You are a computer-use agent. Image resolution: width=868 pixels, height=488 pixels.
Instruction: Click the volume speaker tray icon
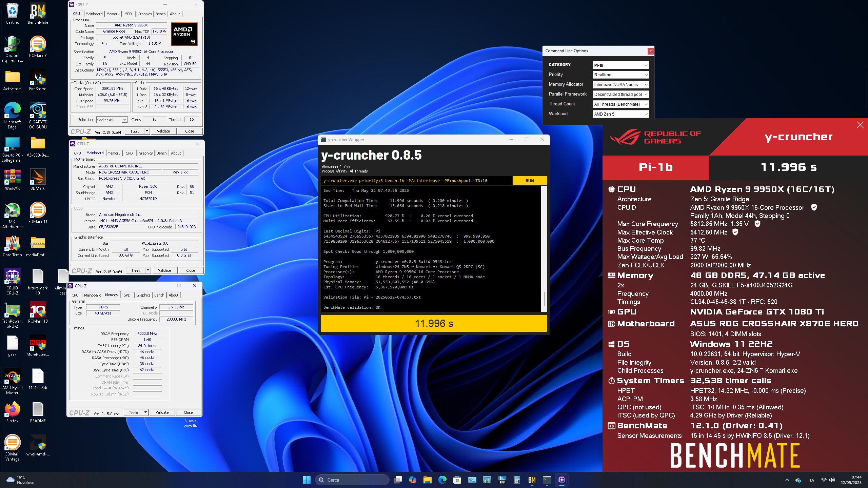(x=832, y=480)
